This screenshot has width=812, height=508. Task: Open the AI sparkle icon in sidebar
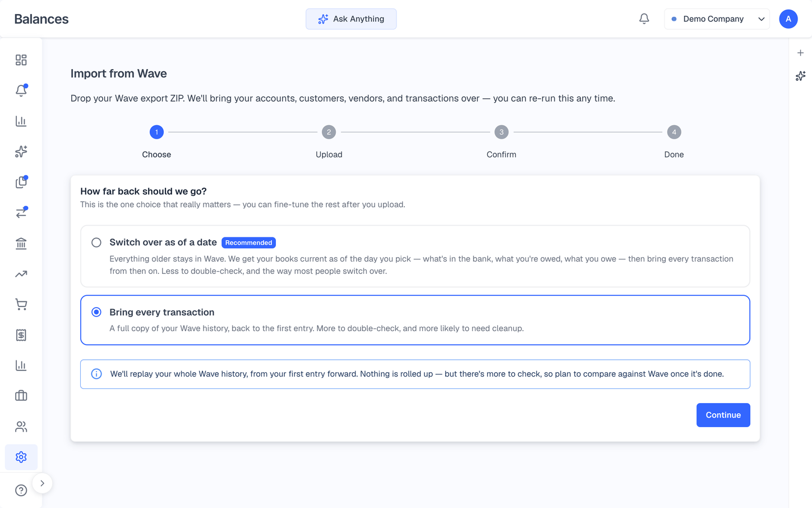coord(21,152)
